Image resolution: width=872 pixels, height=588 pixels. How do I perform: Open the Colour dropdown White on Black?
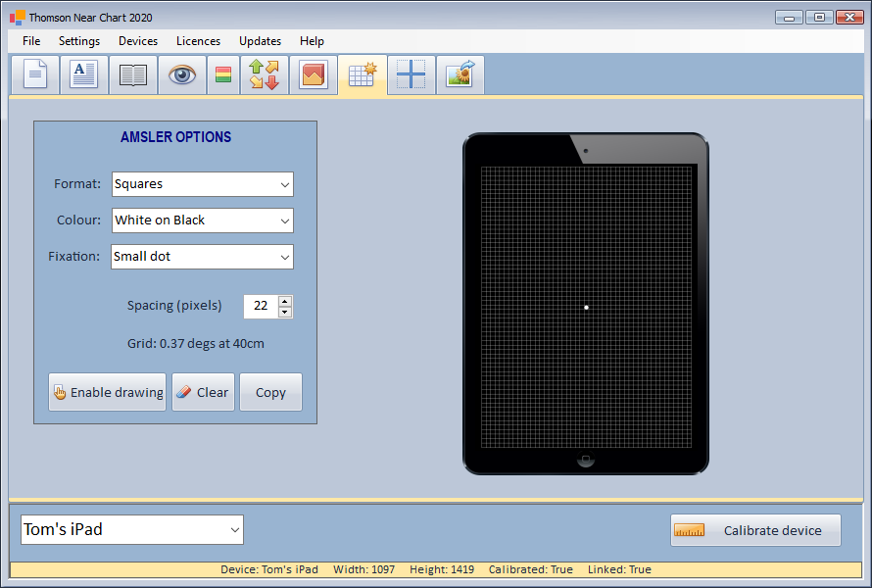click(203, 220)
